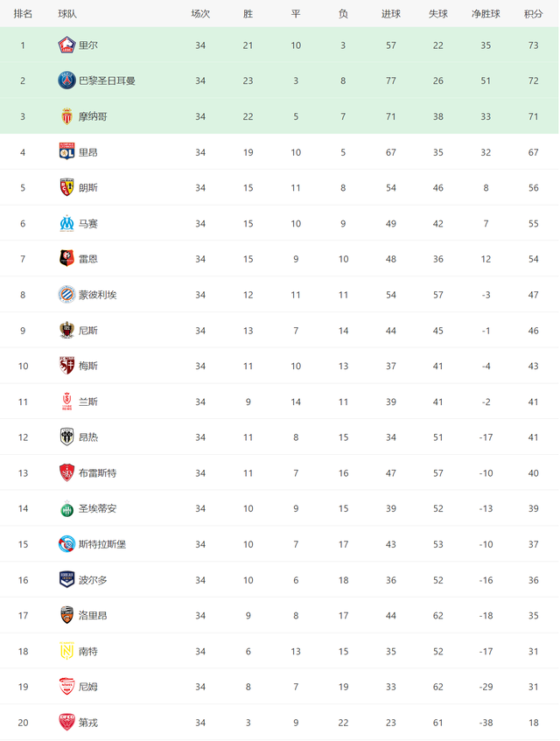Click the Monaco (摩纳哥) team badge
The width and height of the screenshot is (560, 741).
coord(66,116)
